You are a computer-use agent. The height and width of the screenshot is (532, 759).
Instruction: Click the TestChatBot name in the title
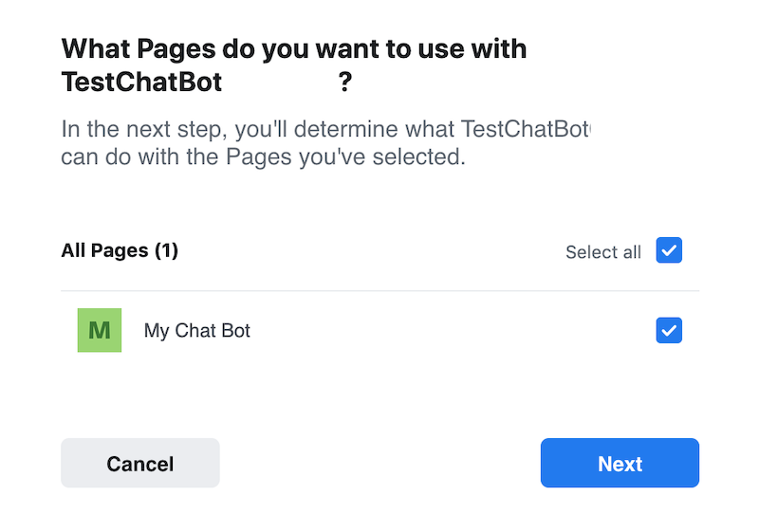pos(141,82)
